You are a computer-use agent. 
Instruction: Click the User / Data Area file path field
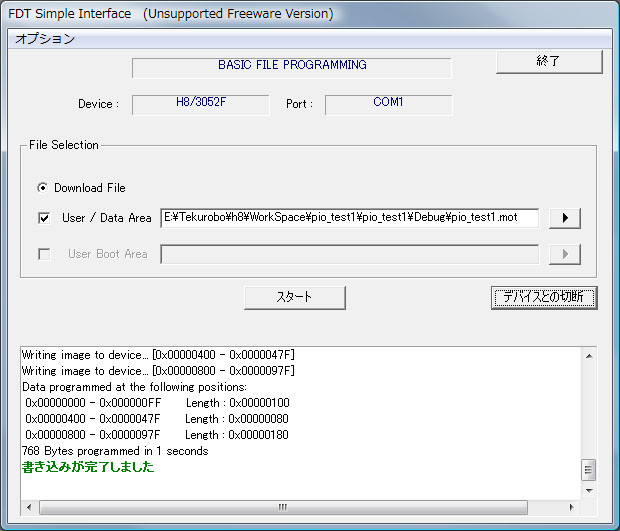pyautogui.click(x=350, y=218)
